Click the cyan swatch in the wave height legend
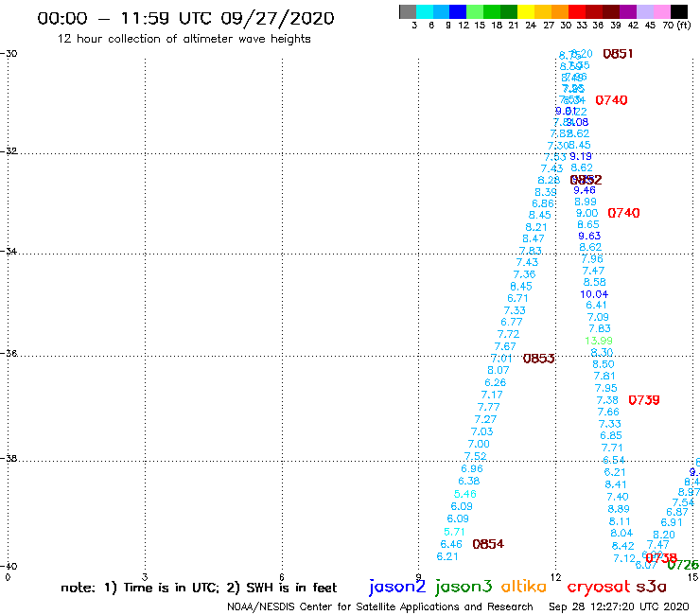This screenshot has width=700, height=615. (425, 11)
